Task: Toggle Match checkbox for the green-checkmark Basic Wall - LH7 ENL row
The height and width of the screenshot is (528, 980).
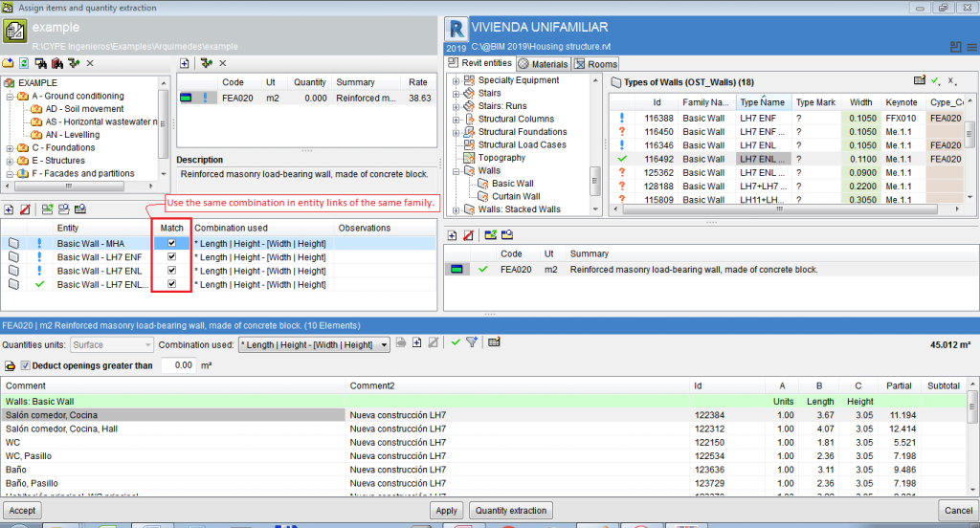Action: (x=172, y=284)
